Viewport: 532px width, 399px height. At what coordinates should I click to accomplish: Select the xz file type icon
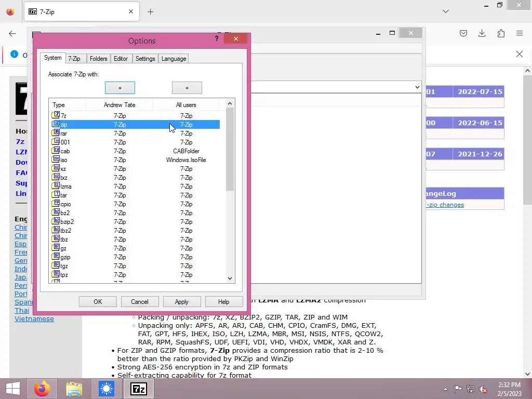56,168
